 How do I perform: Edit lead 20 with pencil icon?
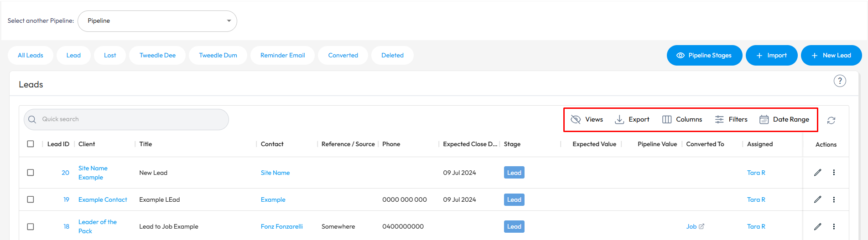click(x=818, y=173)
